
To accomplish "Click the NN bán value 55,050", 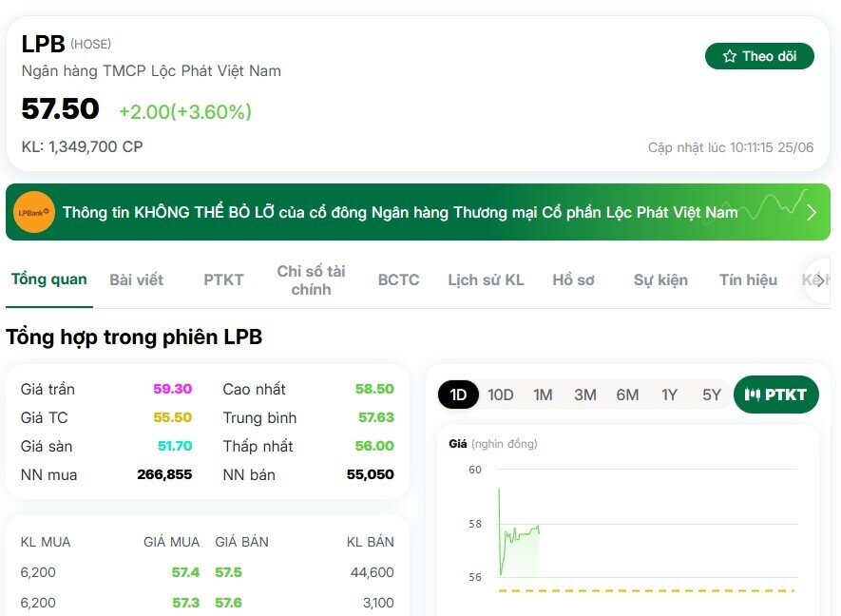I will click(370, 474).
